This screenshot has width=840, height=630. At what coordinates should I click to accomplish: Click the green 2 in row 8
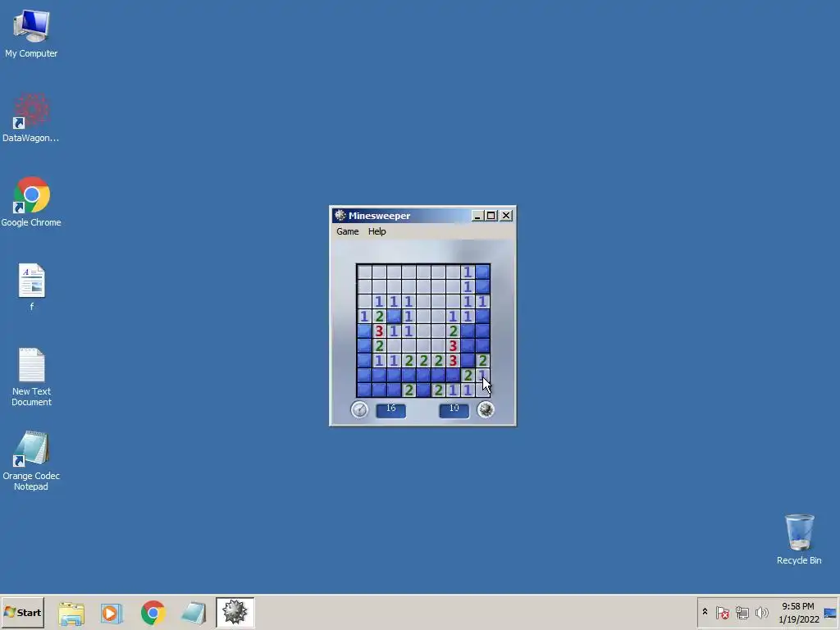(x=468, y=375)
